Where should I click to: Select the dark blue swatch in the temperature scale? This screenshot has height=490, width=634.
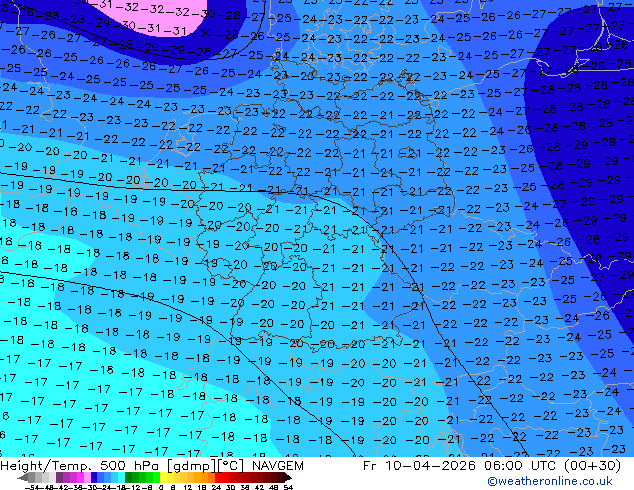coord(94,477)
